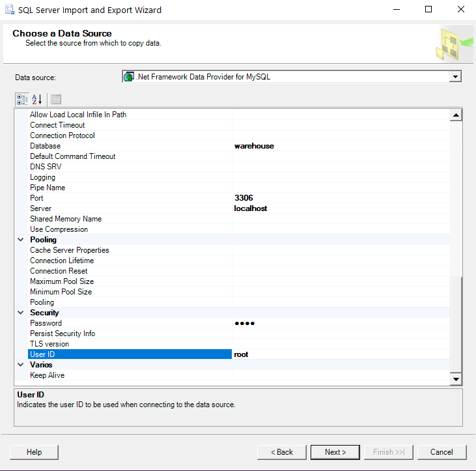Image resolution: width=476 pixels, height=471 pixels.
Task: Open Help for the wizard
Action: point(35,452)
